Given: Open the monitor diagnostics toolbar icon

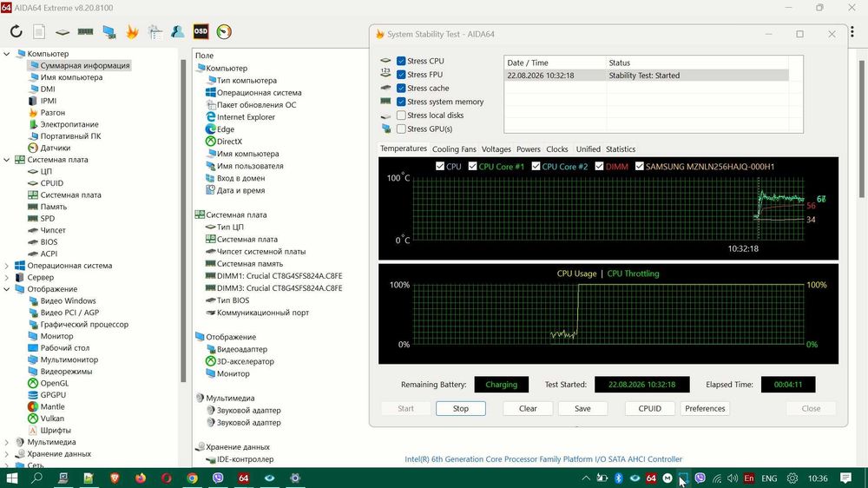Looking at the screenshot, I should [x=109, y=31].
